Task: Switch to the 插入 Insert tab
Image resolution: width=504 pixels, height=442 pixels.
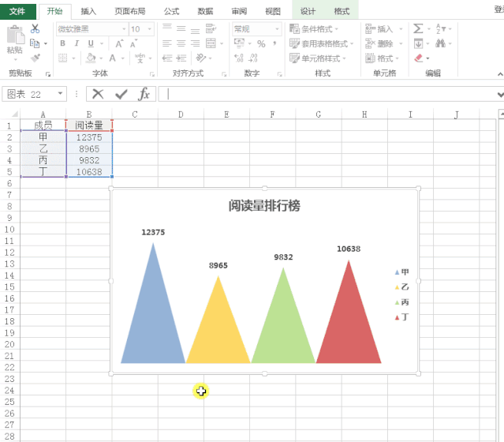Action: click(x=88, y=11)
